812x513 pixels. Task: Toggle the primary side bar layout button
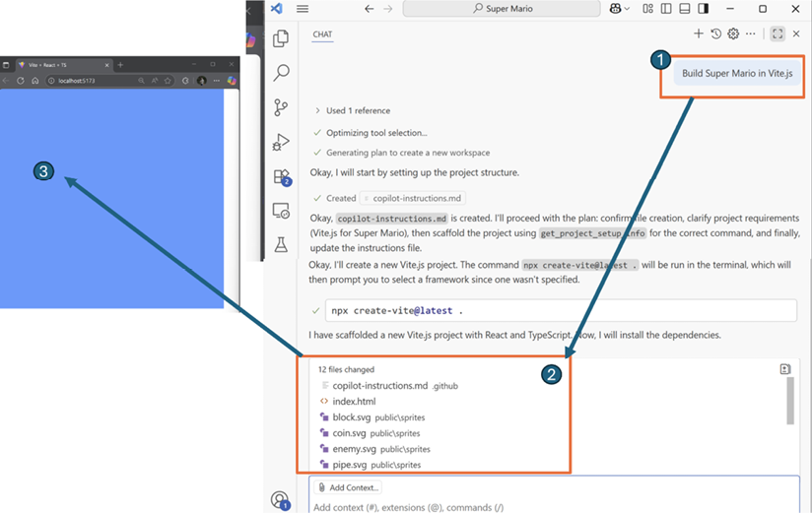(x=666, y=9)
